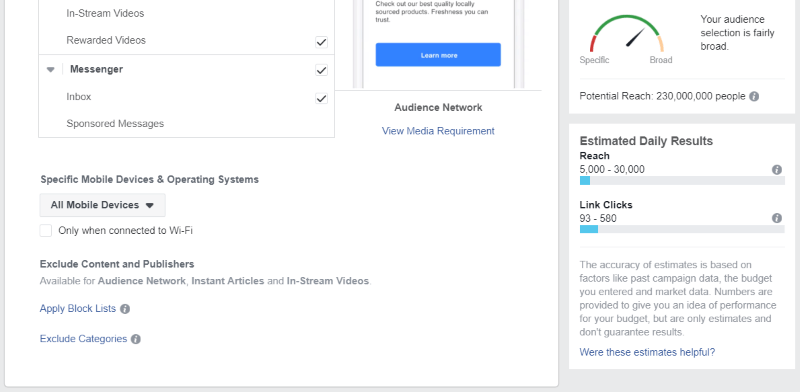Uncheck the Messenger placement checkbox

click(x=321, y=69)
